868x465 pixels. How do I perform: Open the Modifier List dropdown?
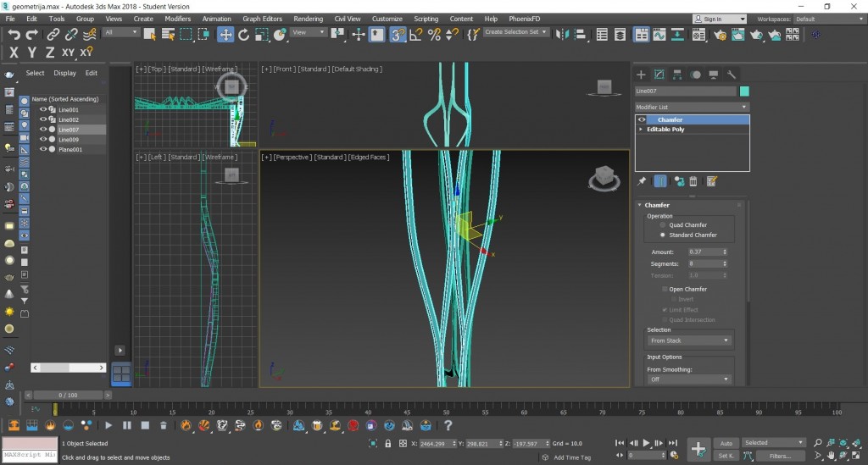692,107
